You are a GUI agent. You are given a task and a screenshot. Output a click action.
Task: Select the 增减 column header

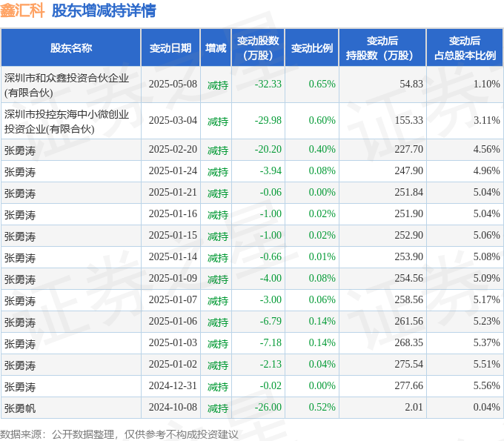pos(216,48)
